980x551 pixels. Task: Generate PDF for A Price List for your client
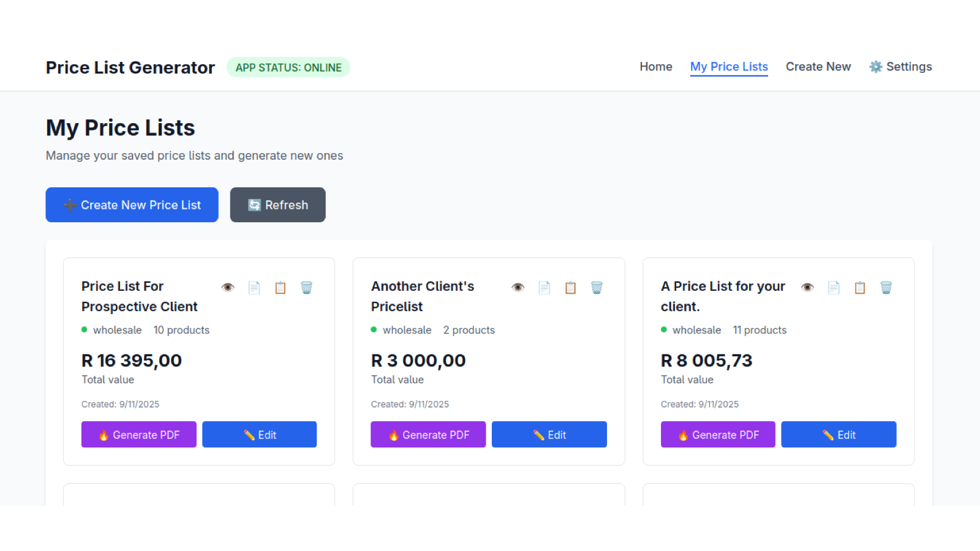pos(718,435)
